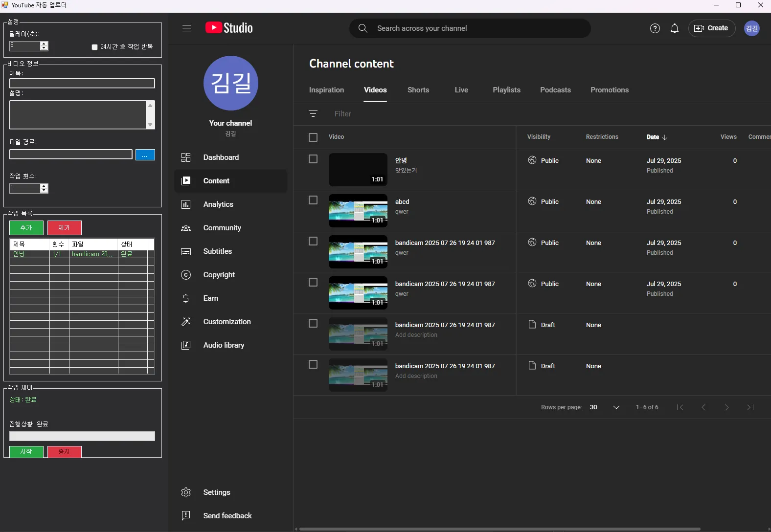This screenshot has width=771, height=532.
Task: Click the filter icon above the video list
Action: click(313, 114)
